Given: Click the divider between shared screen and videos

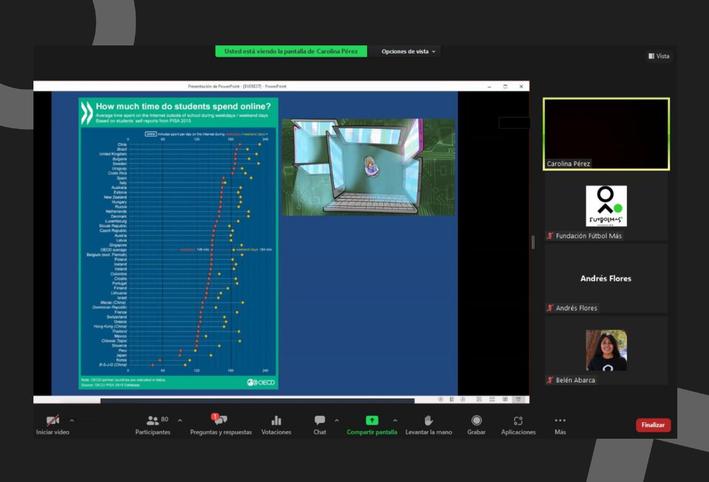Looking at the screenshot, I should [x=533, y=242].
